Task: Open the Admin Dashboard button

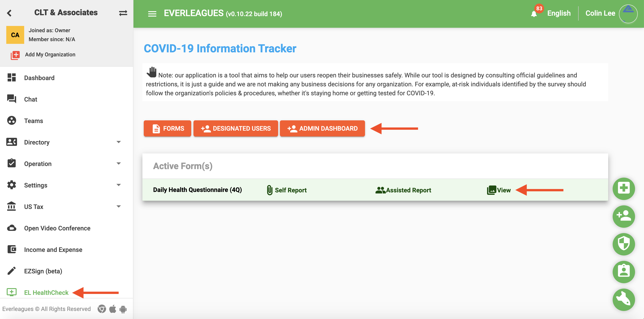Action: coord(322,128)
